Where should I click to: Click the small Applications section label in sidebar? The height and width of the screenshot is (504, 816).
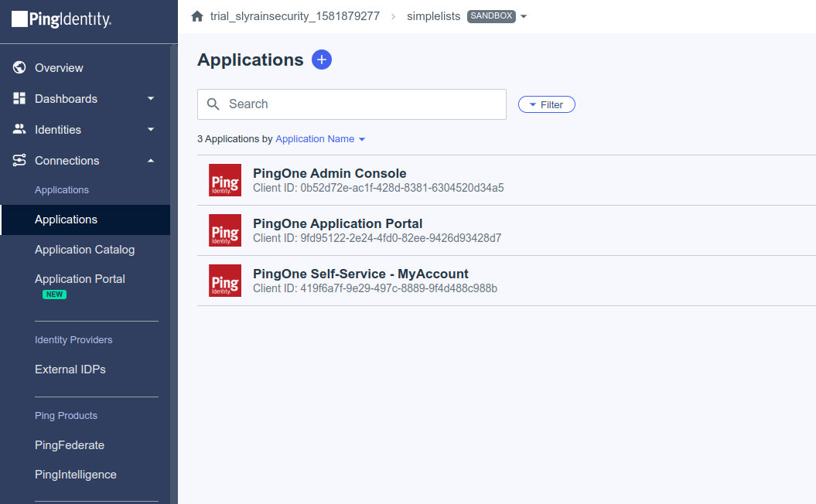click(62, 190)
